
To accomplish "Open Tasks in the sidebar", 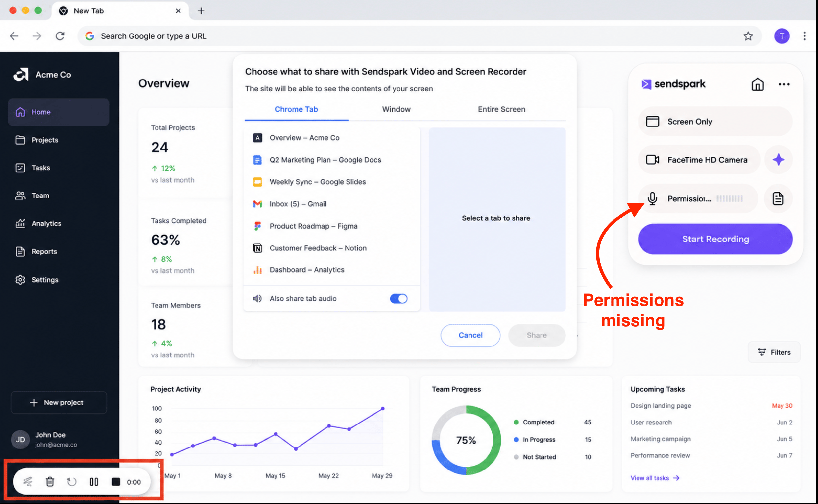I will click(58, 168).
